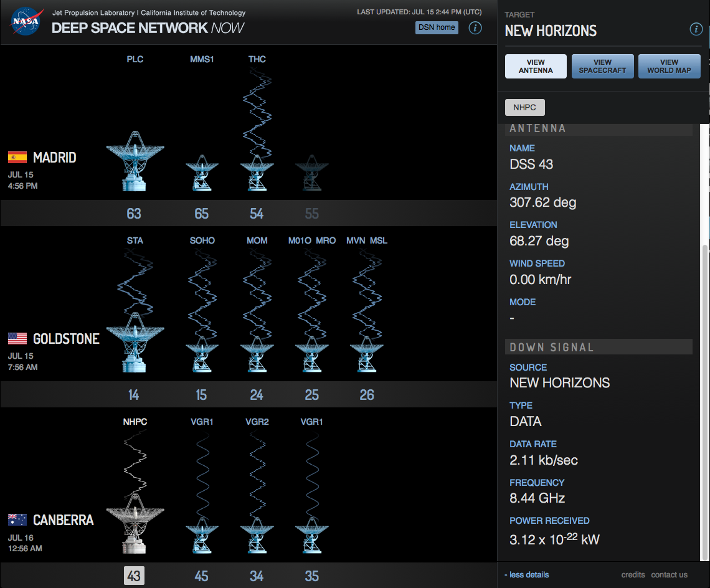The image size is (710, 588).
Task: Select Canberra antenna dish 45
Action: [x=202, y=535]
